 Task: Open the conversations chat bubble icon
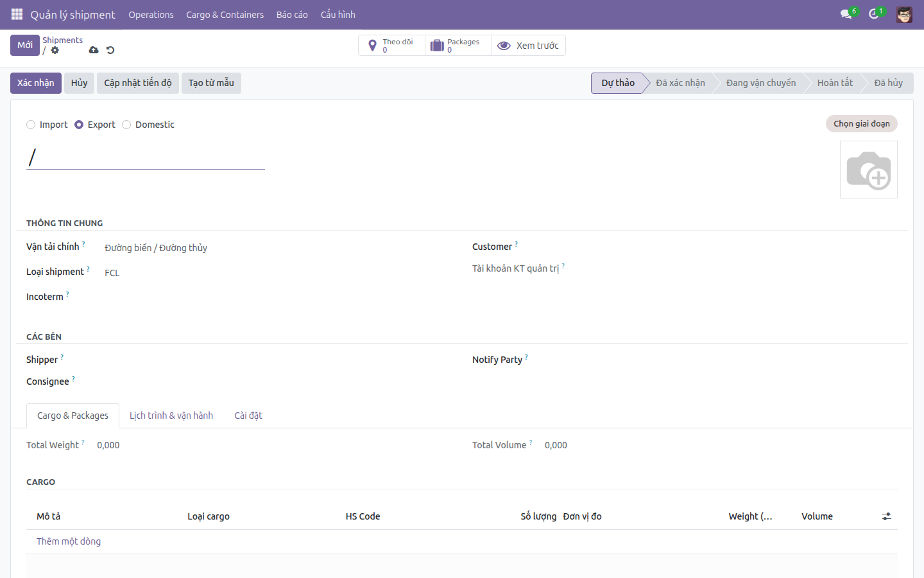point(846,14)
